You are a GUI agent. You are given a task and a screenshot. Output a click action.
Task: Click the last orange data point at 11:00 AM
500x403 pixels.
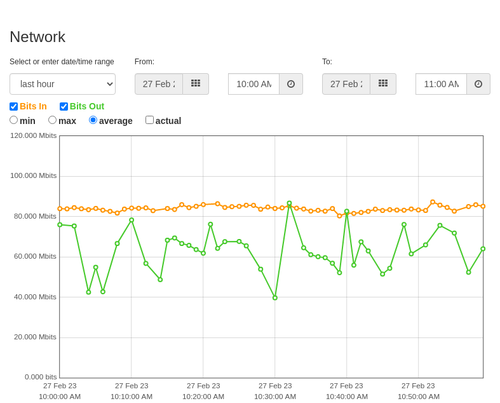483,206
